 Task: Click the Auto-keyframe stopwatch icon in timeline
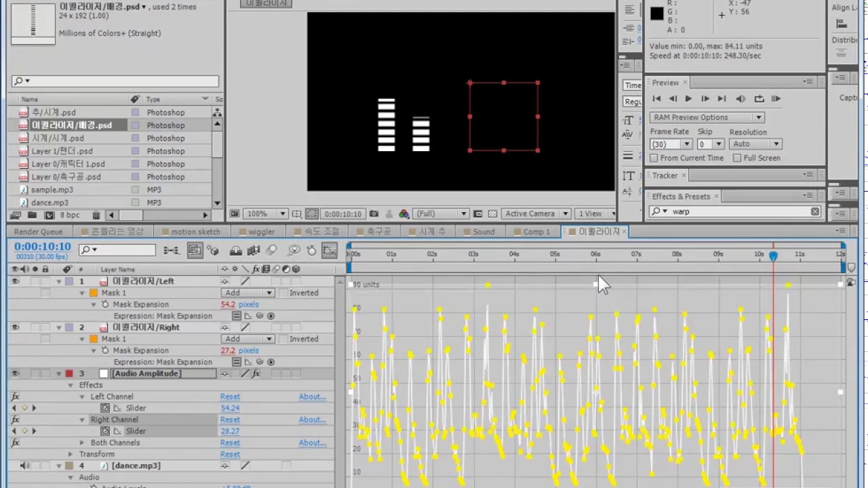(311, 251)
